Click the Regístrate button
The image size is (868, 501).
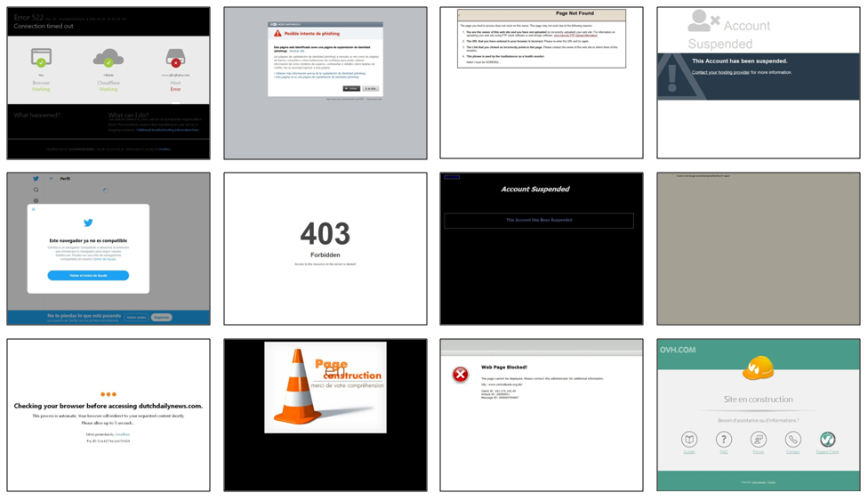pos(162,318)
